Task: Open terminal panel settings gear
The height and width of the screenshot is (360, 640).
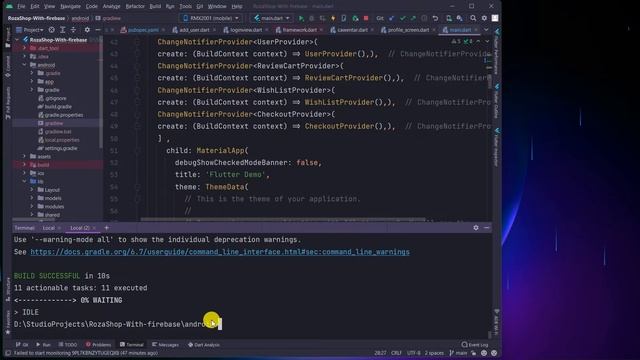Action: point(476,228)
